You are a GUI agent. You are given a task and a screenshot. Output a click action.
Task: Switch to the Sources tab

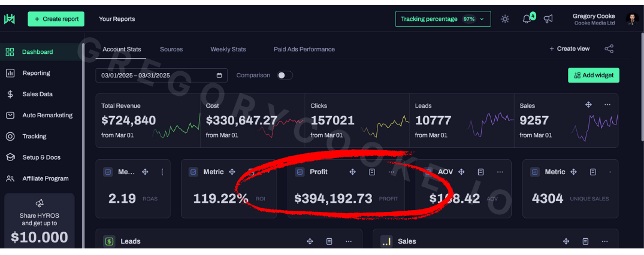[x=171, y=49]
